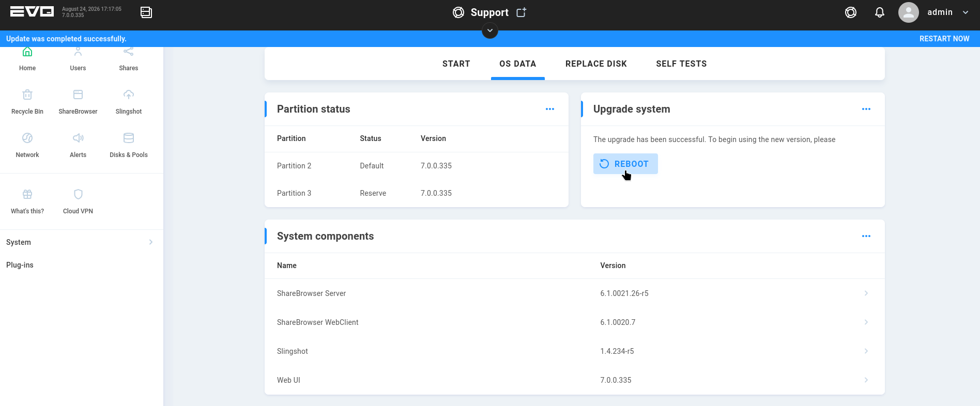The width and height of the screenshot is (980, 406).
Task: Open Network settings
Action: 27,145
